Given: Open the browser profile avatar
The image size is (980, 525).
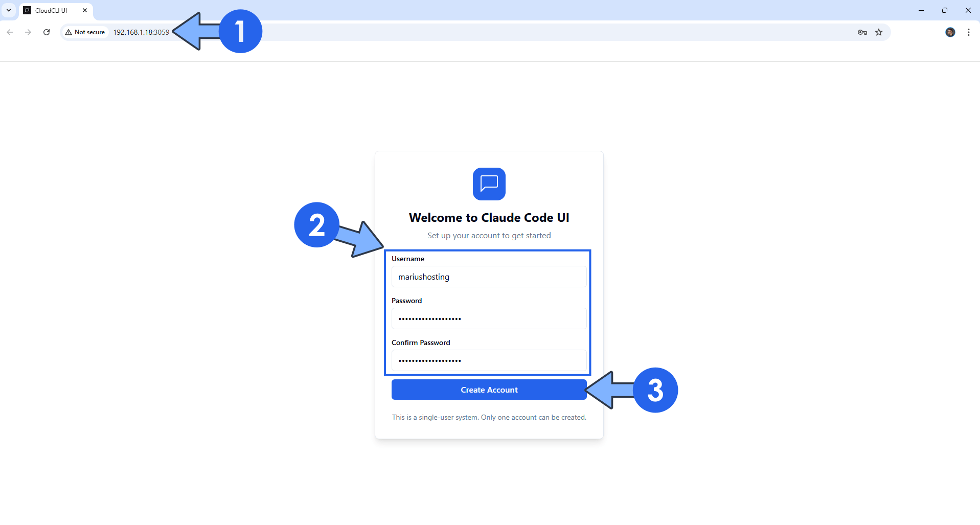Looking at the screenshot, I should click(x=950, y=32).
